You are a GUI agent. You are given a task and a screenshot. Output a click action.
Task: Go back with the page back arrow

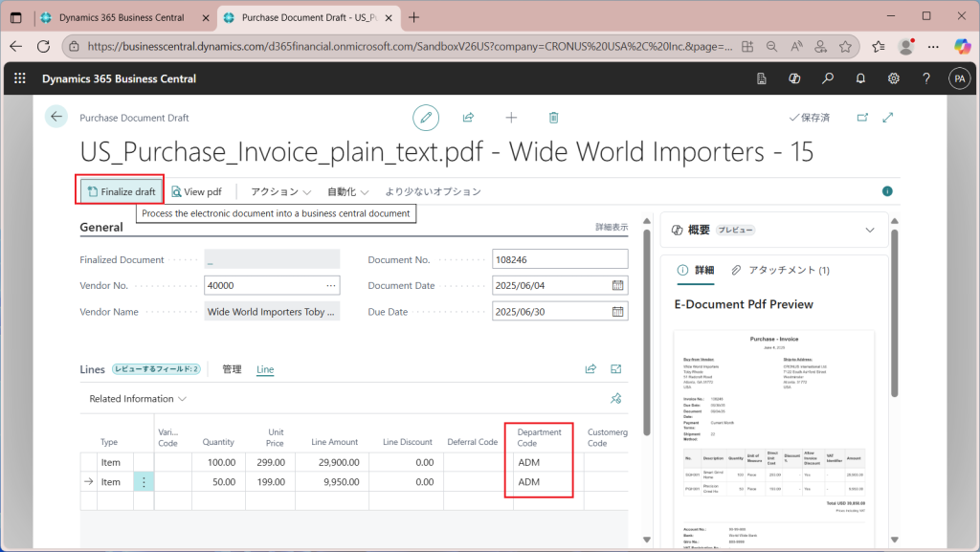pyautogui.click(x=56, y=117)
